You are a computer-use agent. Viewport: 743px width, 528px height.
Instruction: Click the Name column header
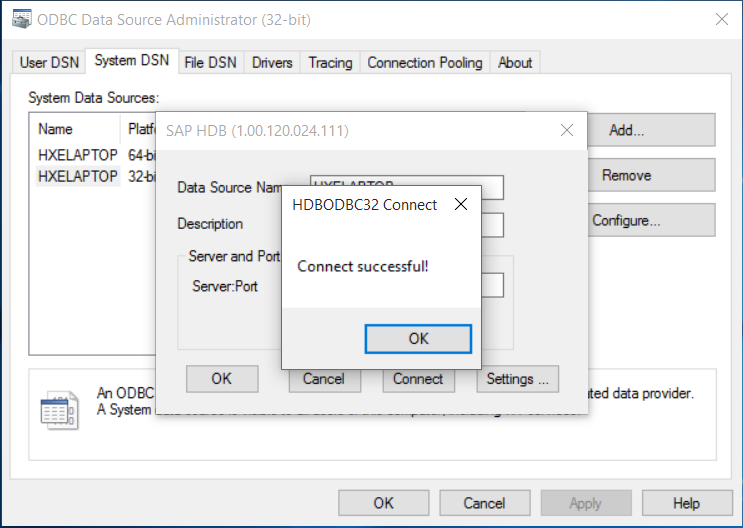[x=75, y=129]
